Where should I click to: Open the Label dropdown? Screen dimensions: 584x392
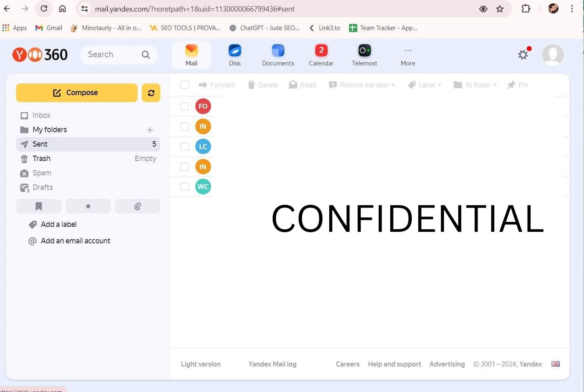[425, 85]
